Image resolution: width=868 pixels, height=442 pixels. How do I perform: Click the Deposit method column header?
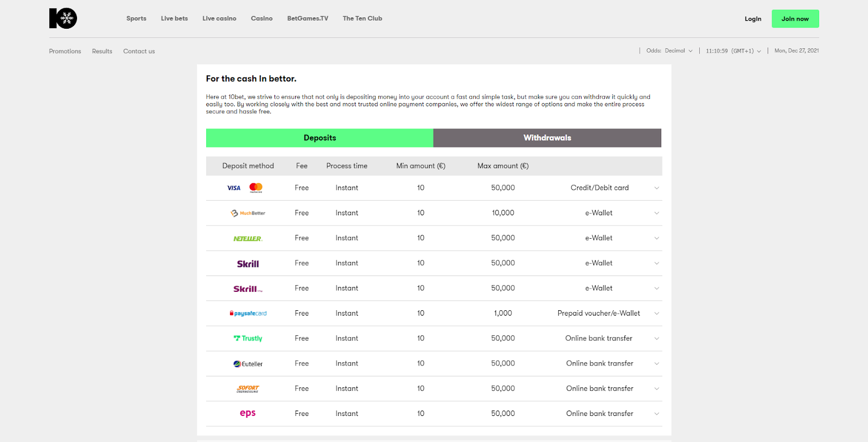pyautogui.click(x=248, y=166)
